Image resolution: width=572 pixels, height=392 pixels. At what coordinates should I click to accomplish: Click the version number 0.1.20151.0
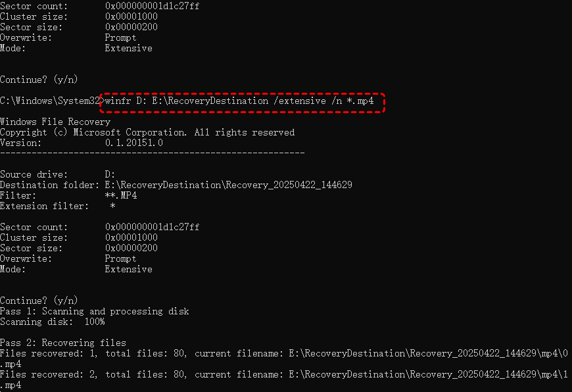(x=133, y=143)
